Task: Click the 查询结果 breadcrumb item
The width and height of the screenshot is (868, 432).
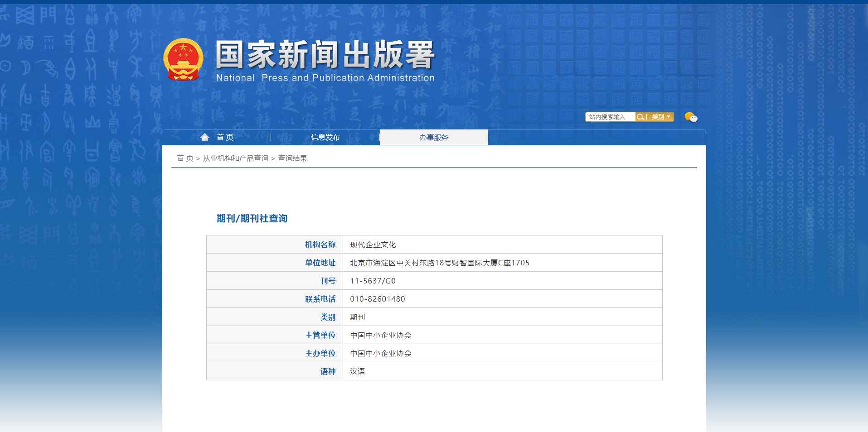Action: (x=292, y=158)
